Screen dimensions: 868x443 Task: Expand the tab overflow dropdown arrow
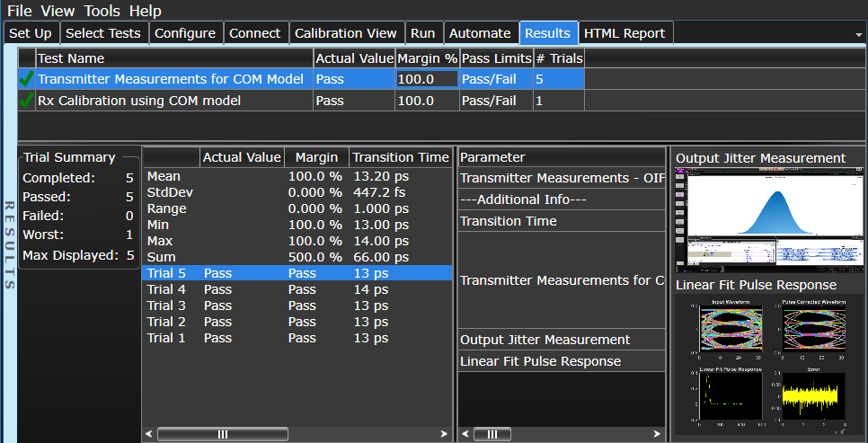tap(859, 35)
